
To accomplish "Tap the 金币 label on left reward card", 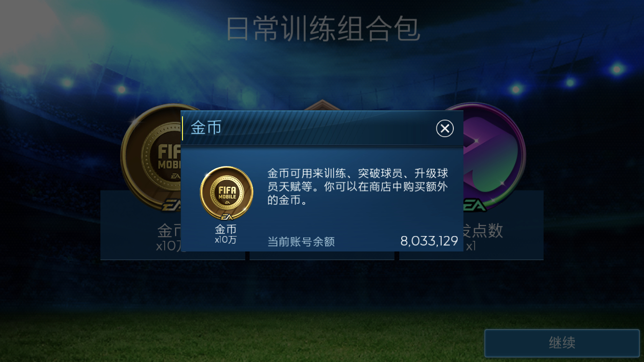I will pyautogui.click(x=169, y=231).
